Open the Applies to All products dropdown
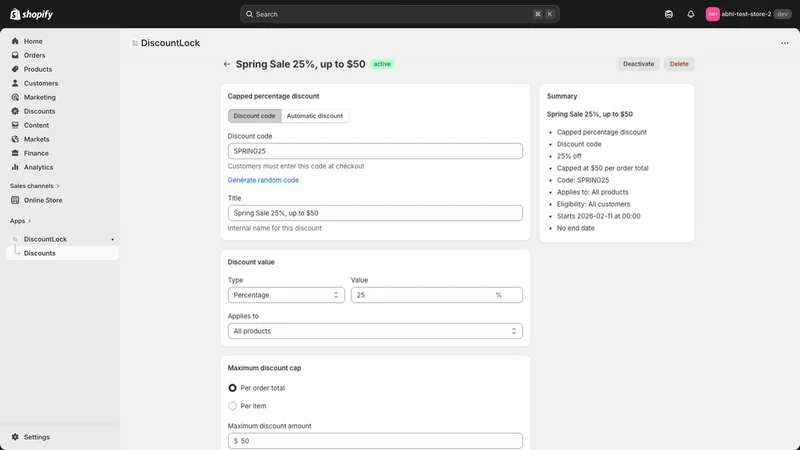Viewport: 800px width, 450px height. point(375,331)
